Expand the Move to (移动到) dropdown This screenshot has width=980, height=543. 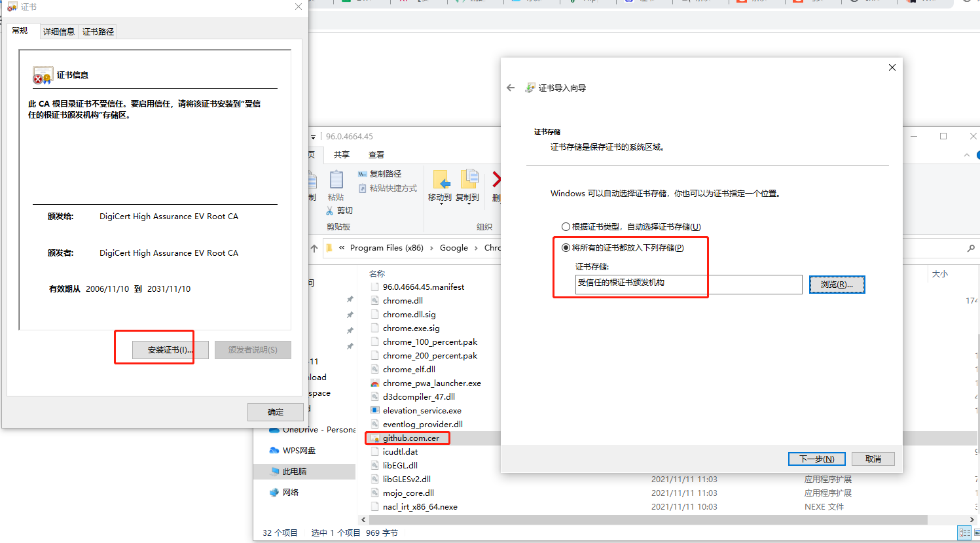click(440, 203)
